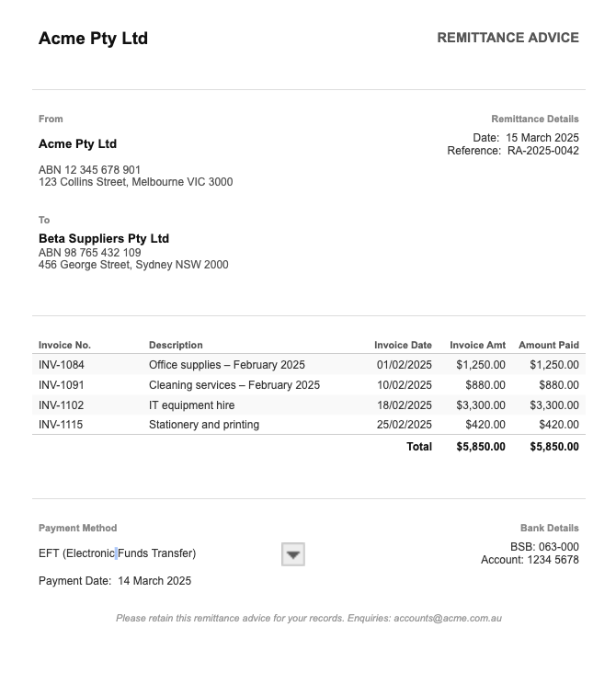Click the REMITTANCE ADVICE heading
Image resolution: width=616 pixels, height=695 pixels.
click(508, 38)
